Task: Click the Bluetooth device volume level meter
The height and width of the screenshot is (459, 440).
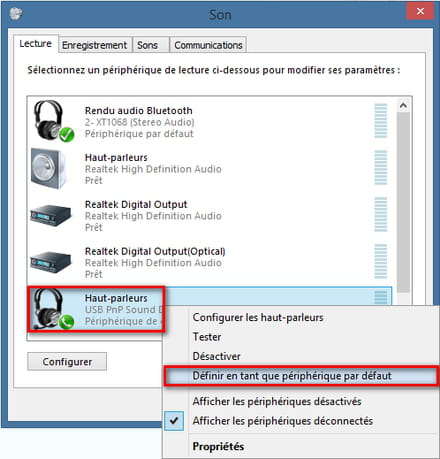Action: click(x=381, y=121)
